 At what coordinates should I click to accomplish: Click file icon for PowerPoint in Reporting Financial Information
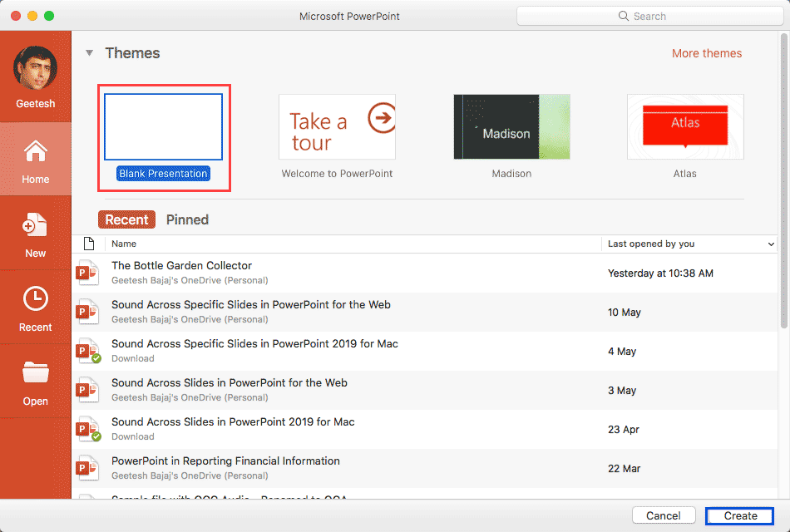tap(87, 468)
